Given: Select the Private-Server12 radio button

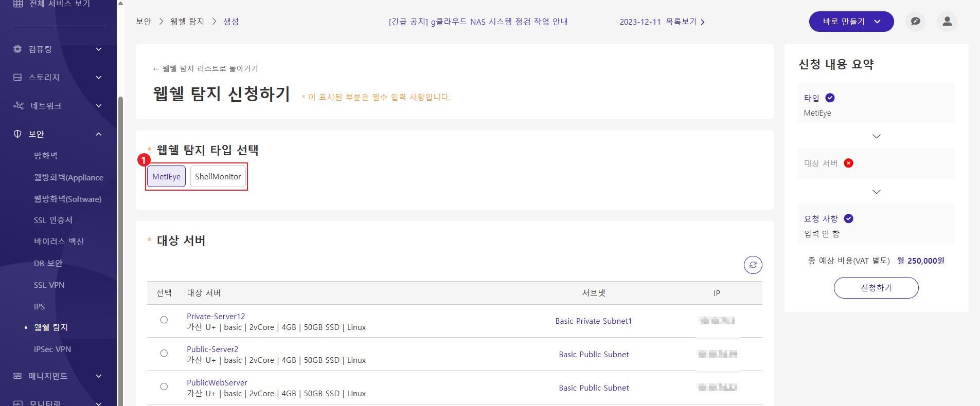Looking at the screenshot, I should click(x=164, y=320).
